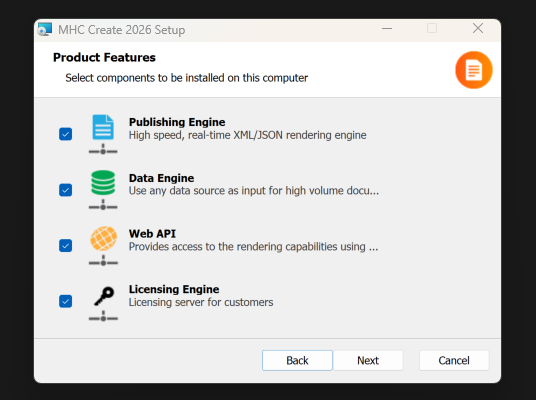Click 'Licensing server for customers' description
This screenshot has width=536, height=400.
click(201, 302)
